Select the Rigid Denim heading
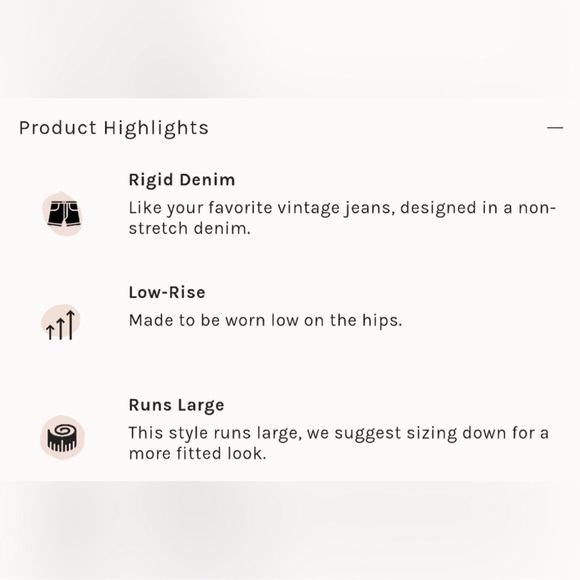This screenshot has width=580, height=580. (x=182, y=180)
